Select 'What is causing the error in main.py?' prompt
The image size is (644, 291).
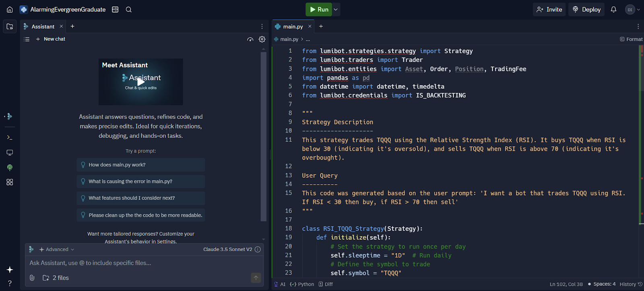(141, 181)
